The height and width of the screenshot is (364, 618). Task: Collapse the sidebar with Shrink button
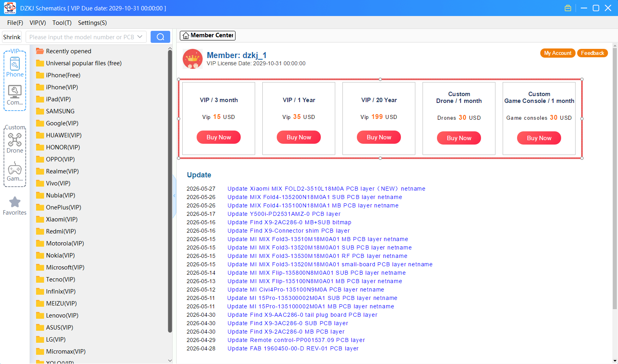(12, 37)
